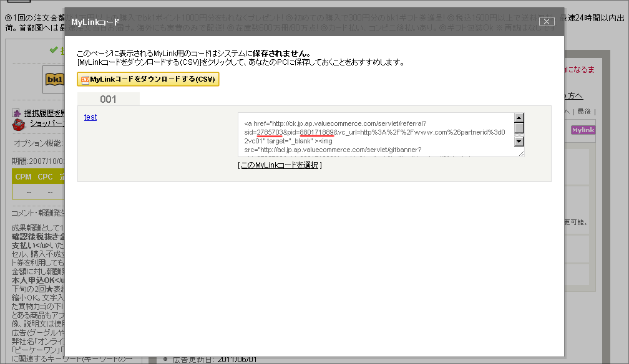Click the textarea scroll down arrow

tap(519, 141)
